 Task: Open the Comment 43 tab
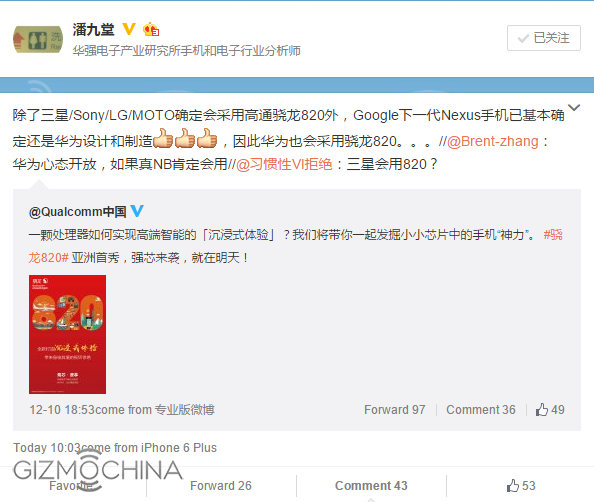pos(371,485)
